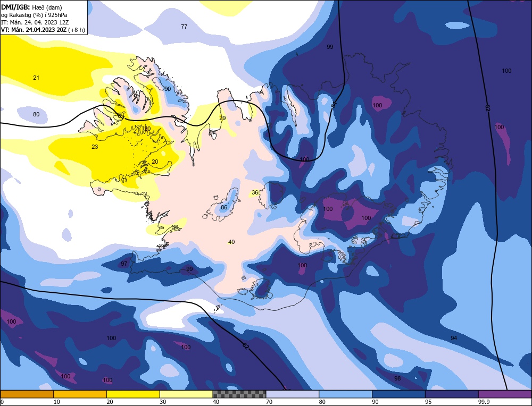Click the '29' humidity value on the map
This screenshot has height=406, width=532.
click(x=222, y=118)
